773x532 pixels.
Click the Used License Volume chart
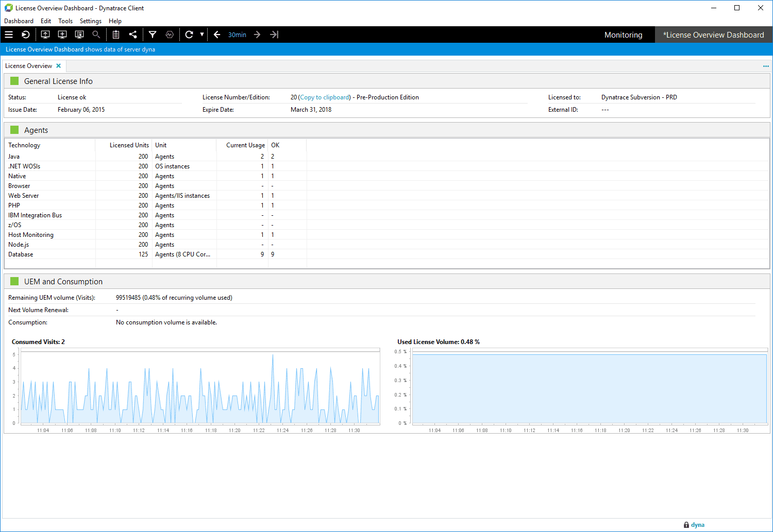coord(589,387)
